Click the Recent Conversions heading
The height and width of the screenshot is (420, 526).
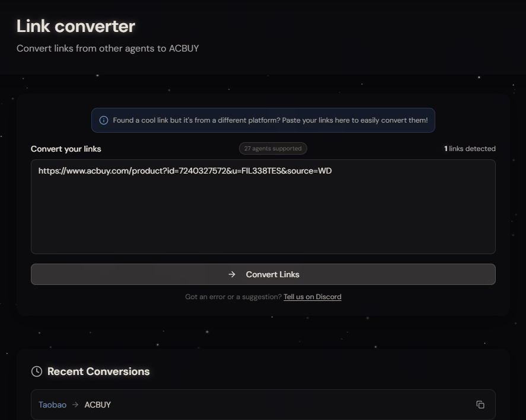point(98,371)
